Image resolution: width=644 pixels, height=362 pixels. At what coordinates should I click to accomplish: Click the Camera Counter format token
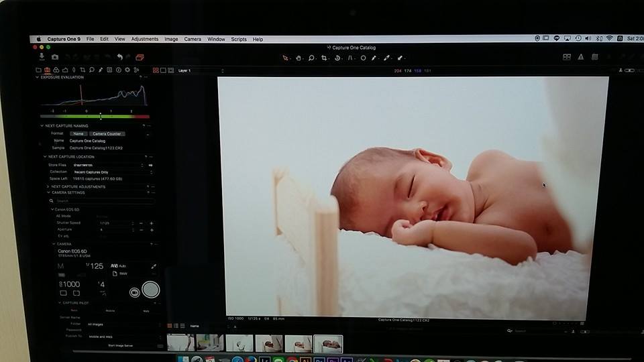(107, 134)
